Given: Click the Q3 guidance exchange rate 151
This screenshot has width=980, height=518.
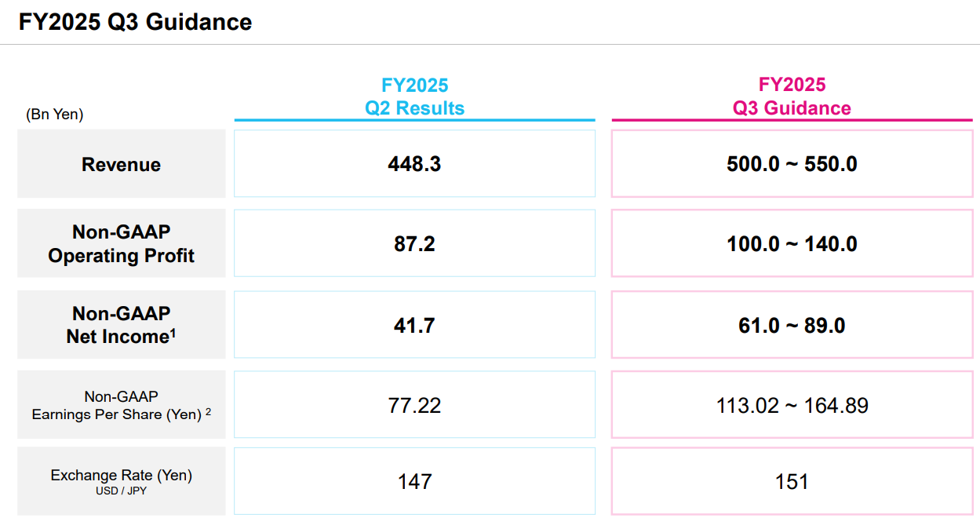Looking at the screenshot, I should tap(792, 481).
